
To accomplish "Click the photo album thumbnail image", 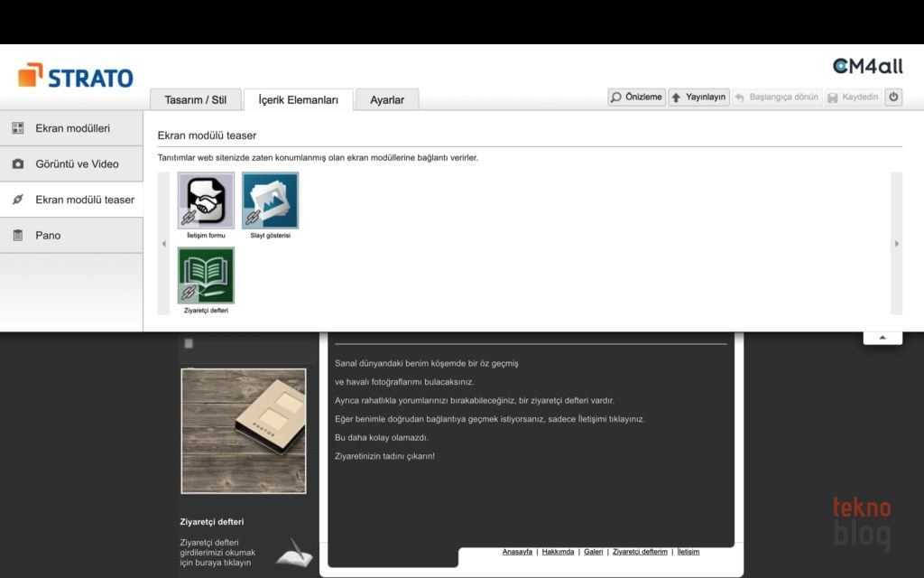I will (244, 431).
